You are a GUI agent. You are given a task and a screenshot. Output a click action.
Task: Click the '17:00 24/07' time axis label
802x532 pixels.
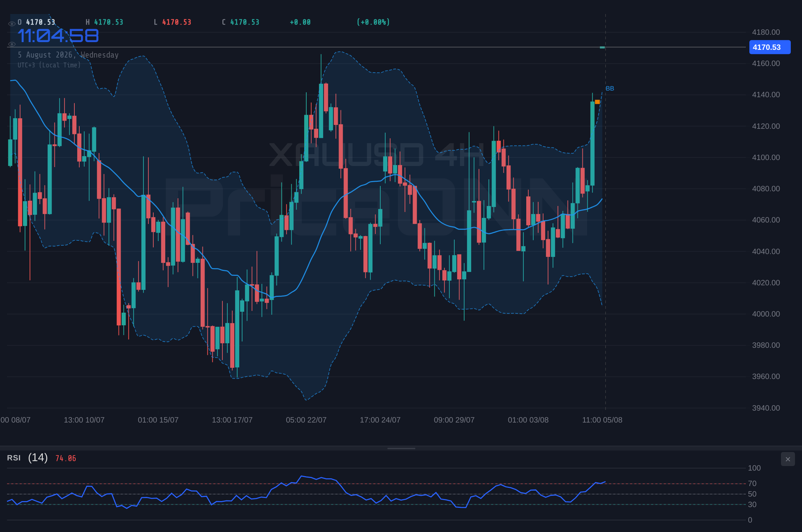380,420
